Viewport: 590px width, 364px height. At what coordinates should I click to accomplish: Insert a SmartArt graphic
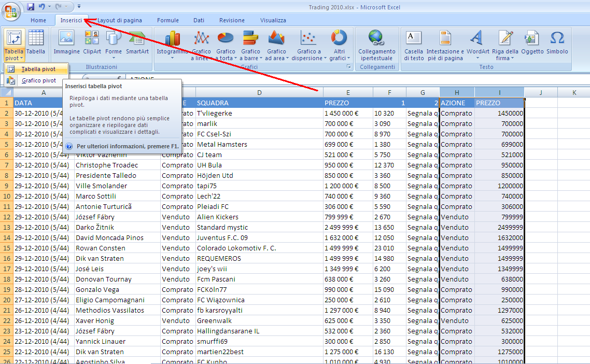(x=137, y=42)
